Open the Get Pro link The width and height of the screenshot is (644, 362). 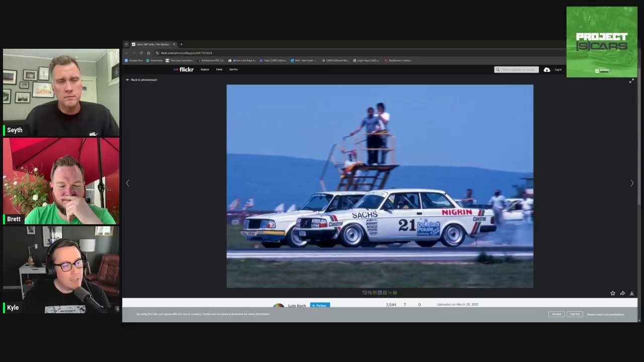[233, 69]
